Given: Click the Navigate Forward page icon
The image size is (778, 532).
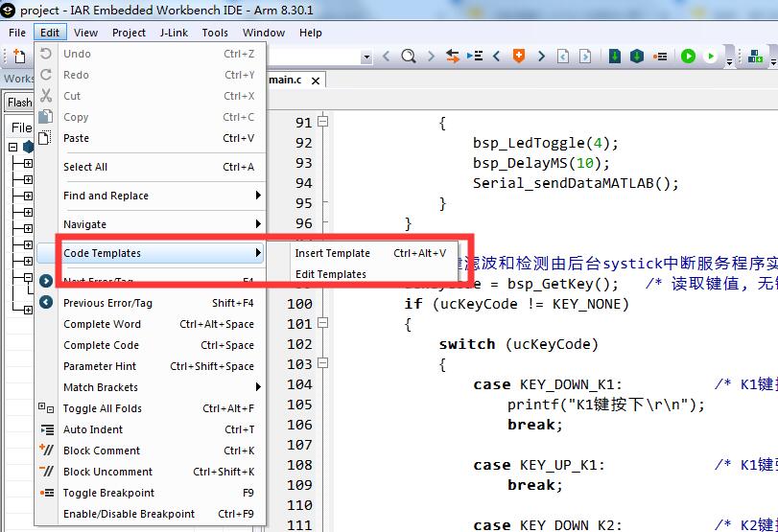Looking at the screenshot, I should [585, 56].
